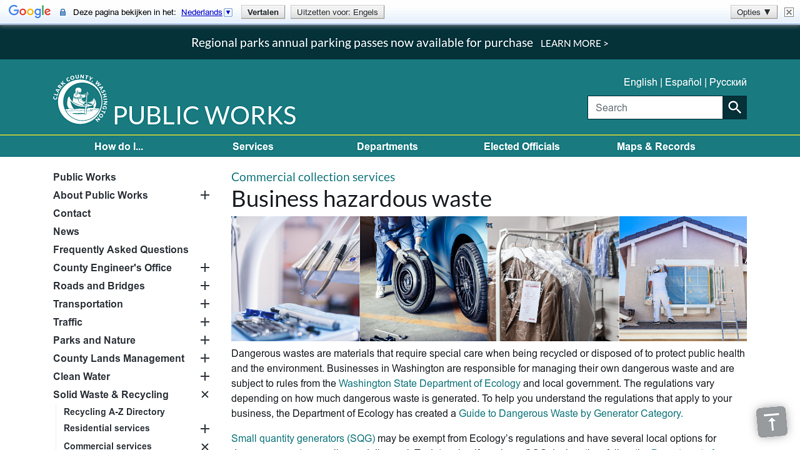Click the Google logo in translate bar
The width and height of the screenshot is (800, 450).
(30, 11)
